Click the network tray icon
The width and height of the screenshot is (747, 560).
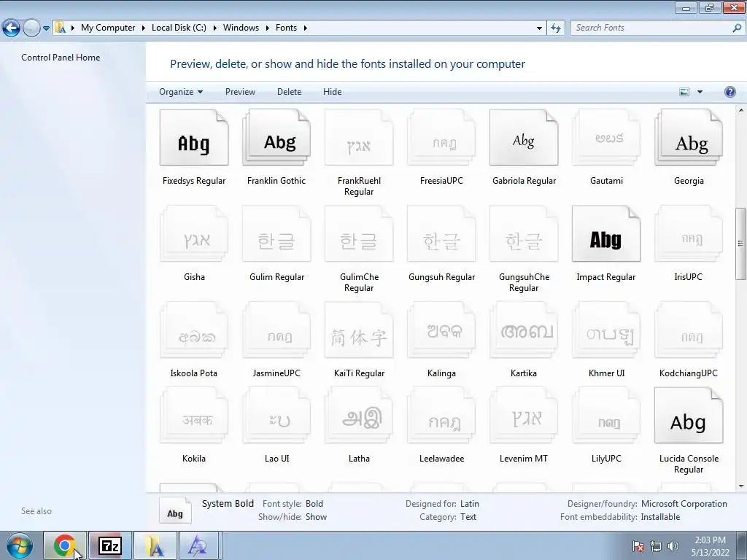[656, 546]
